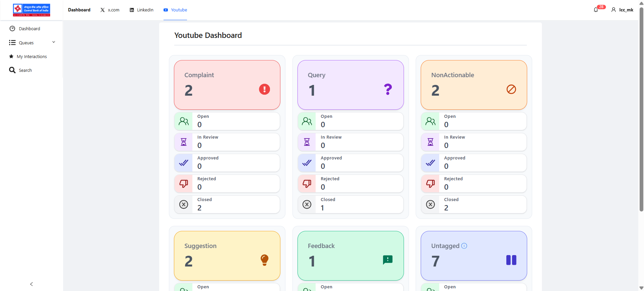Open the Complaint summary card
The height and width of the screenshot is (291, 644).
point(227,85)
